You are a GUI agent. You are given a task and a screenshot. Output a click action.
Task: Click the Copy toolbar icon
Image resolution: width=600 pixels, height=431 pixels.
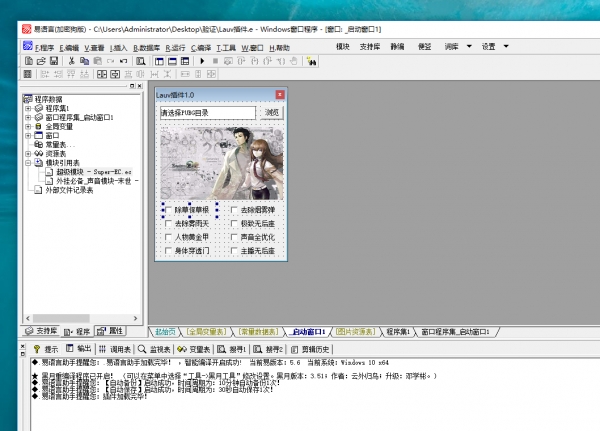pos(85,61)
